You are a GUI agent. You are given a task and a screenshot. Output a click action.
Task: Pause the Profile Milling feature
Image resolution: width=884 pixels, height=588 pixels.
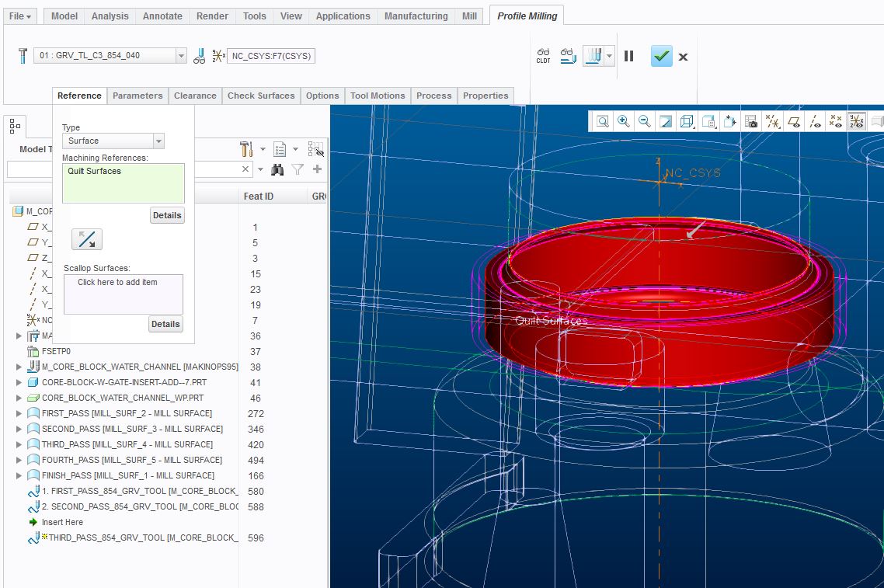[x=628, y=56]
